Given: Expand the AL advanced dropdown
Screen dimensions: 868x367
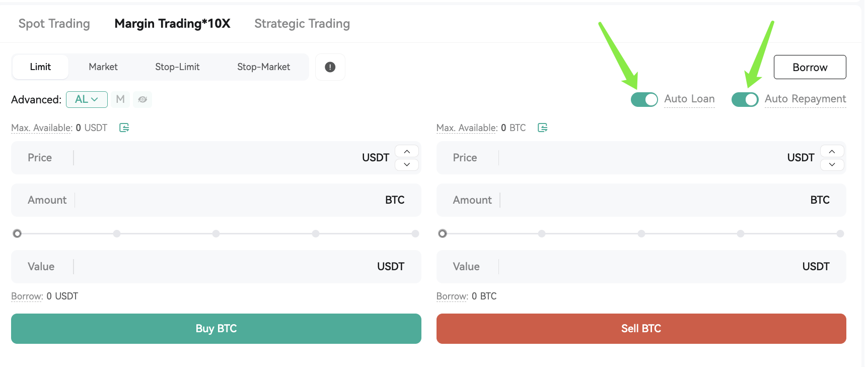Looking at the screenshot, I should (x=87, y=99).
